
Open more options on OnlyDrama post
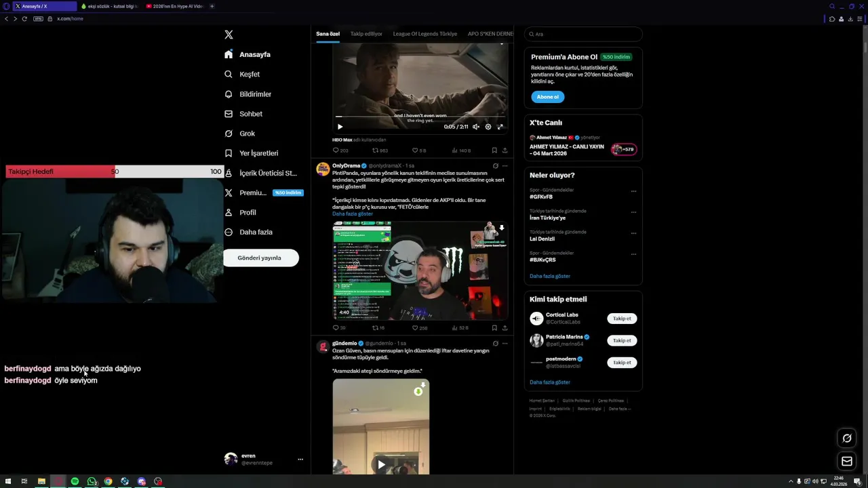(x=505, y=165)
